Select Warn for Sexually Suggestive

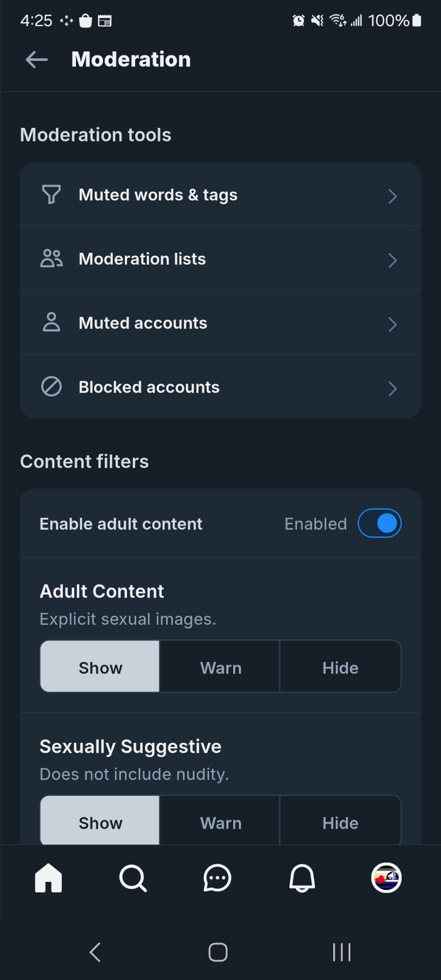point(220,822)
